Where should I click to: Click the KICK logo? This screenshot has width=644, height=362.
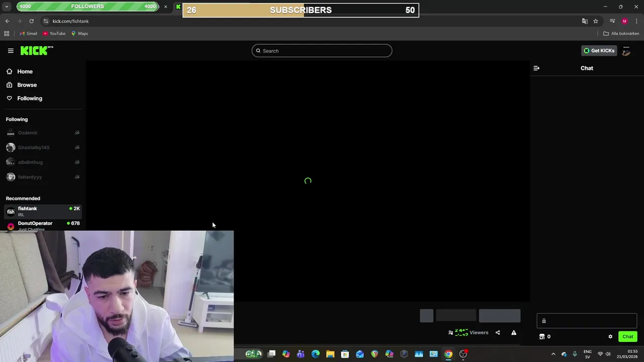37,50
